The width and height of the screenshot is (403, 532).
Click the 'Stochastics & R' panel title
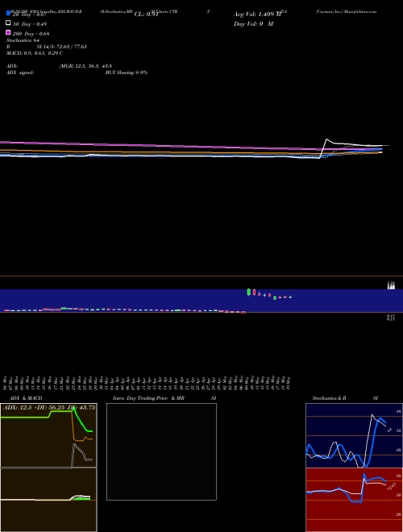click(x=329, y=398)
